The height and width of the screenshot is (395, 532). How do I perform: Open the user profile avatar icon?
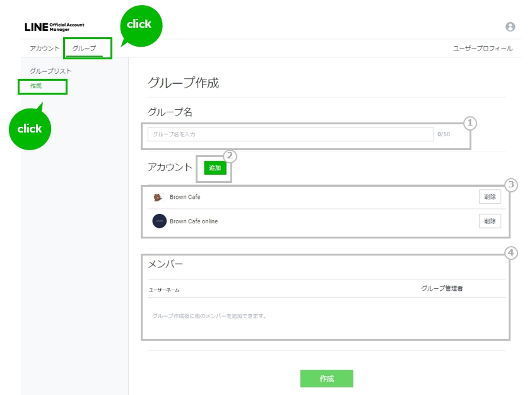click(510, 27)
